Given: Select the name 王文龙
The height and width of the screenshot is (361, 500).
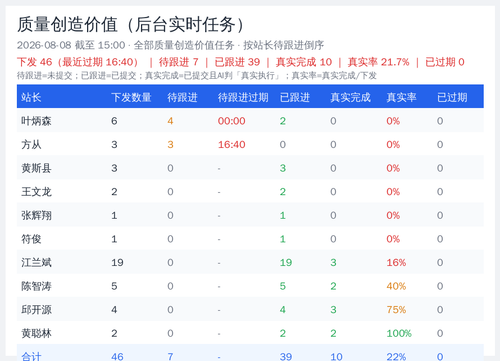Looking at the screenshot, I should coord(36,192).
